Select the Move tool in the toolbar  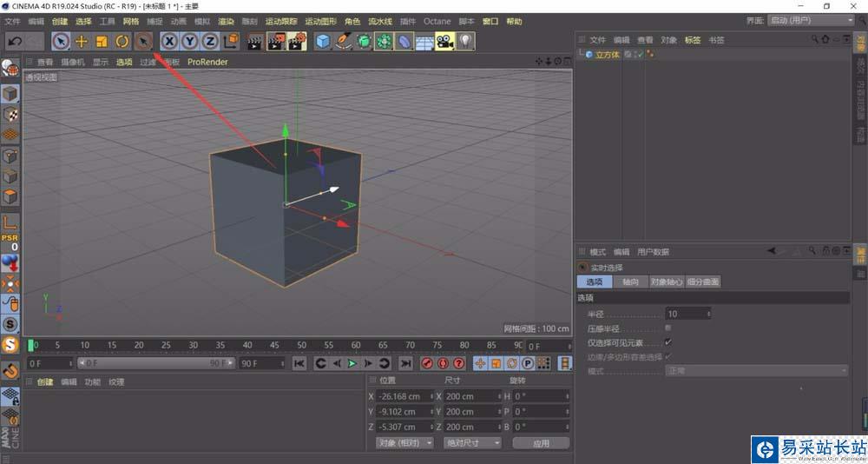coord(82,41)
